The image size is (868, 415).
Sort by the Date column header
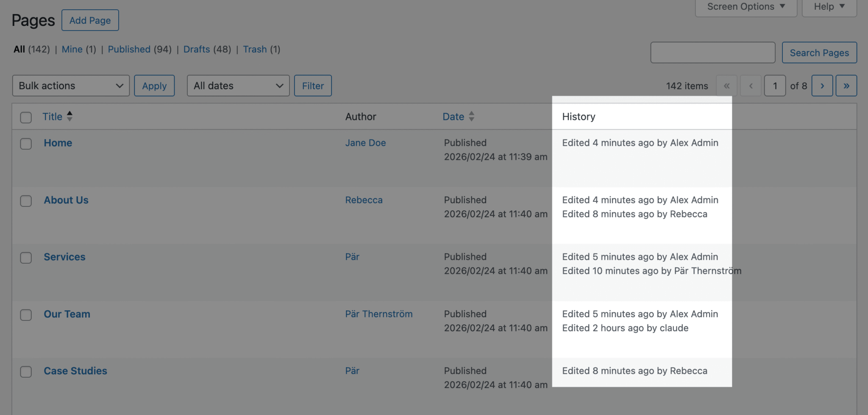(x=453, y=117)
